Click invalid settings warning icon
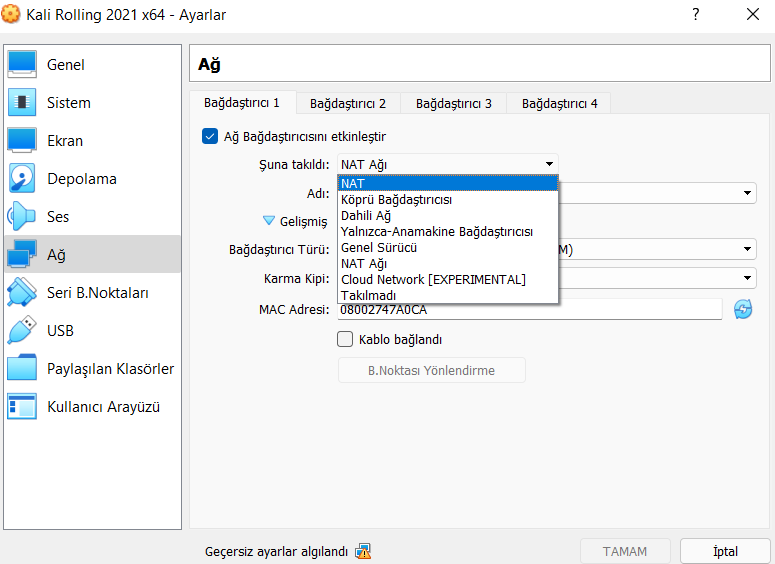Screen dimensions: 775x564 363,551
